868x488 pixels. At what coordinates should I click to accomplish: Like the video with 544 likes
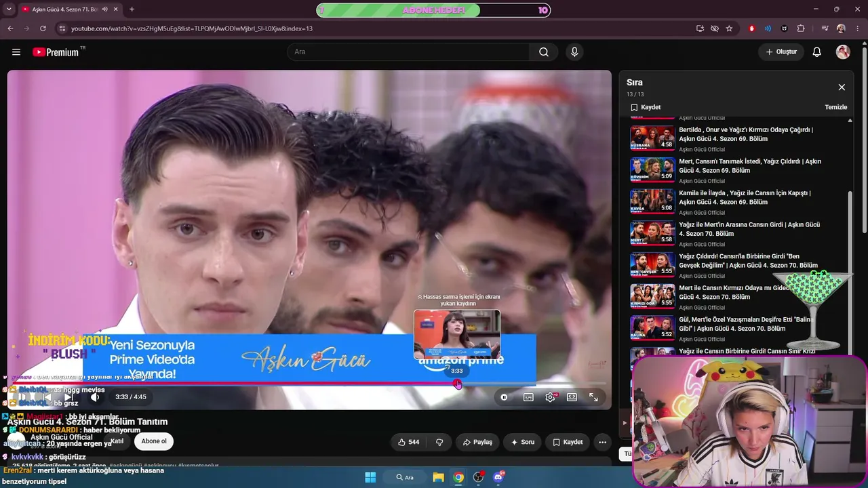pyautogui.click(x=408, y=442)
